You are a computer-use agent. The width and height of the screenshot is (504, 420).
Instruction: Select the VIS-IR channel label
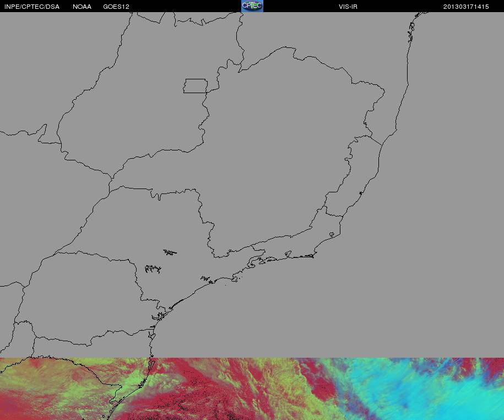pyautogui.click(x=348, y=7)
